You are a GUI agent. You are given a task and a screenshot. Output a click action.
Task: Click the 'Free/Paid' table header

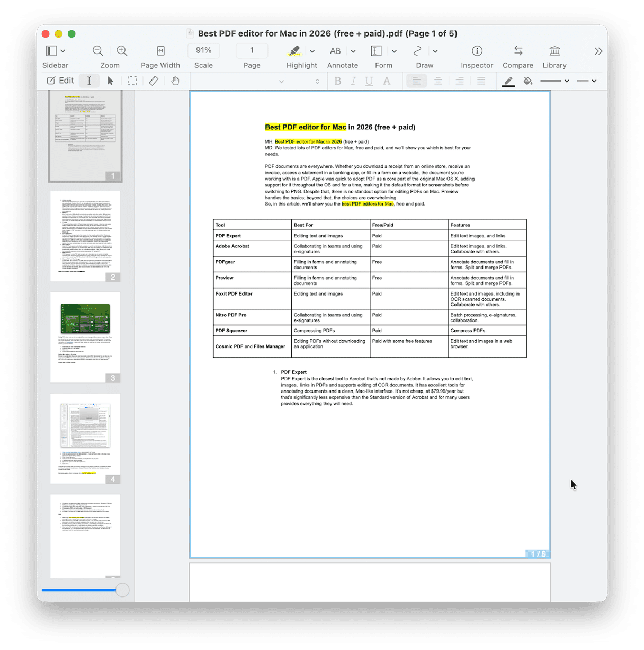[409, 225]
